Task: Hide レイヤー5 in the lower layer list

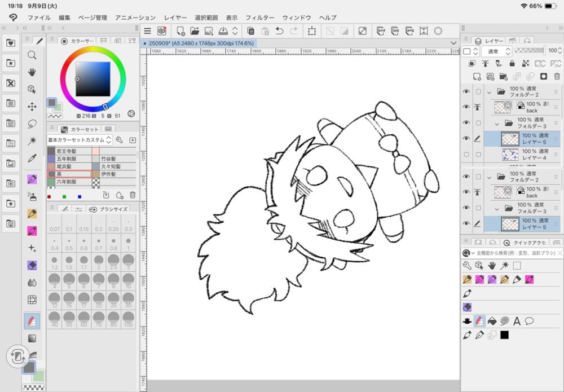Action: click(x=466, y=223)
